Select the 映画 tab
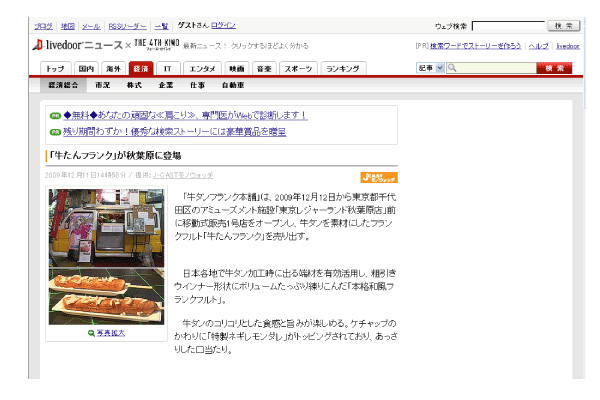 [237, 69]
